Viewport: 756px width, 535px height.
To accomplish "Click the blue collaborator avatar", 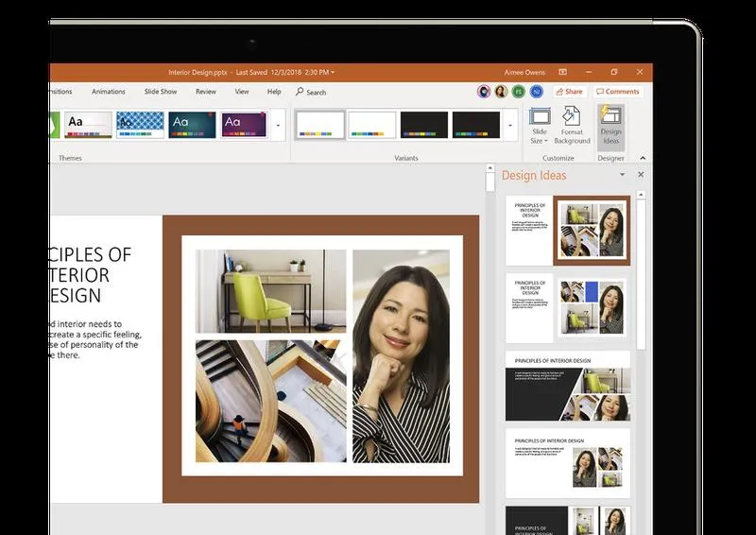I will pos(536,91).
